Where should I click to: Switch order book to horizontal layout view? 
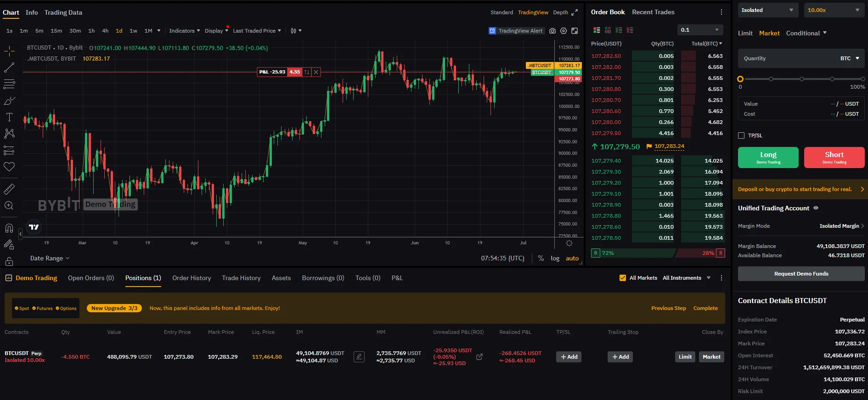pos(608,30)
